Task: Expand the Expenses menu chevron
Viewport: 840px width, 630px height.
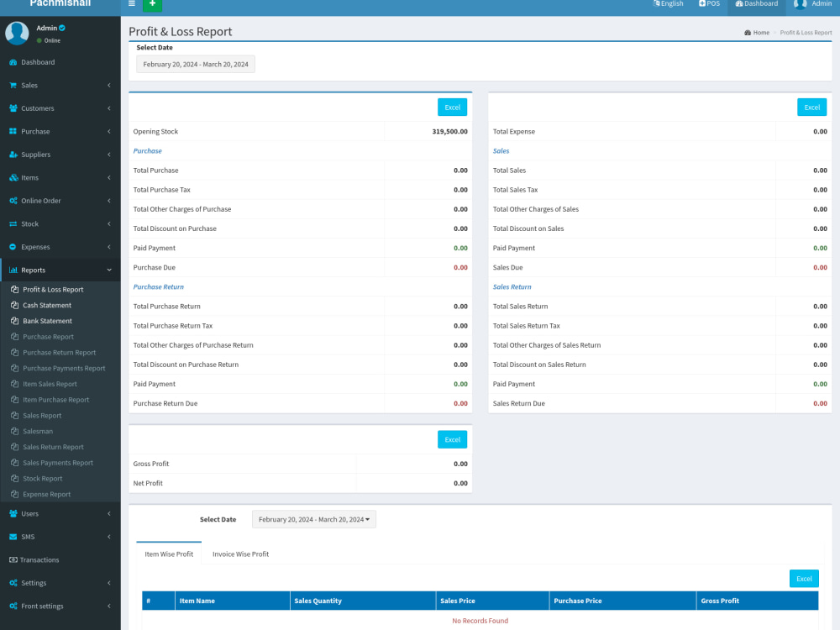Action: pos(109,247)
